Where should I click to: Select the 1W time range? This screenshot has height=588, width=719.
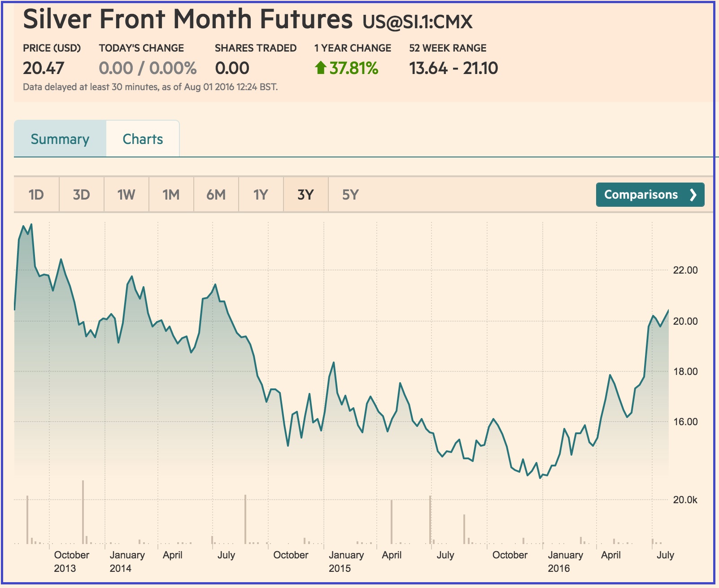coord(126,195)
